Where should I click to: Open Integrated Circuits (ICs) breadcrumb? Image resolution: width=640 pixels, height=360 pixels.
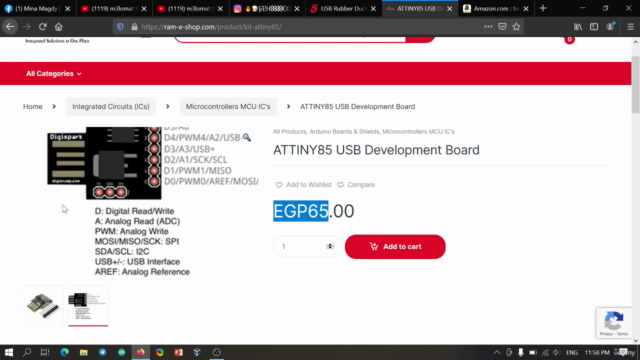111,107
